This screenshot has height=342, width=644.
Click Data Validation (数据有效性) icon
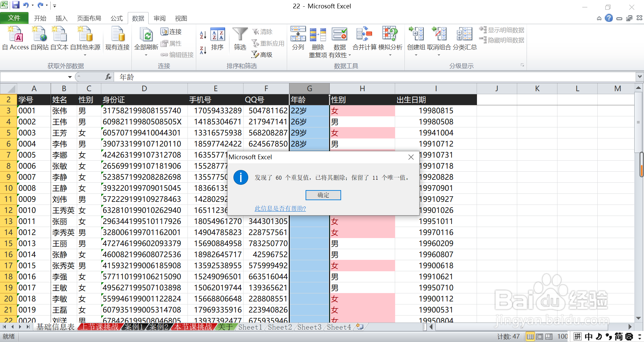339,35
